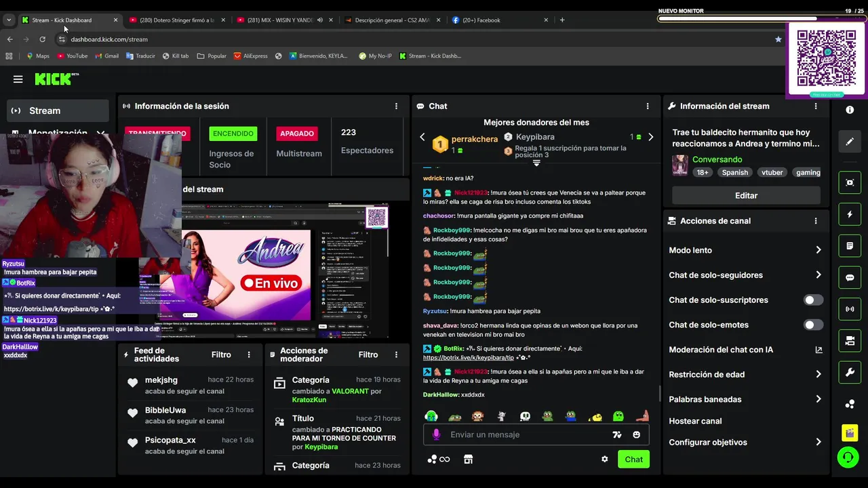Viewport: 868px width, 488px height.
Task: Open the emoji picker smiley icon
Action: click(636, 434)
